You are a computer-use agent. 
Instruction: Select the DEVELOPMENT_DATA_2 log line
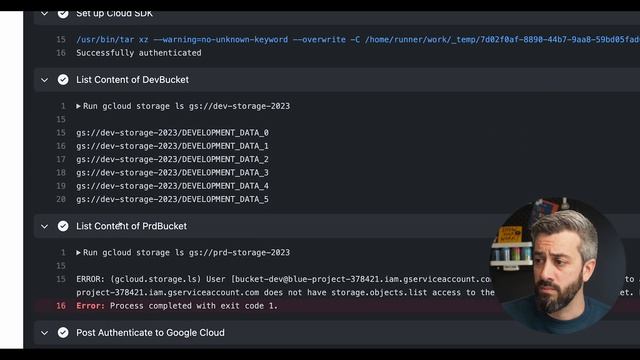click(172, 159)
